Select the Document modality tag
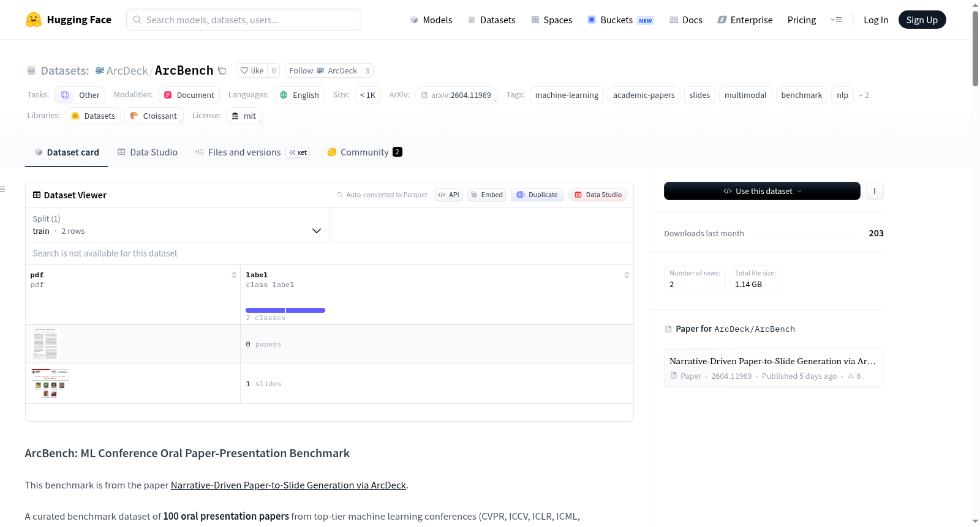 click(189, 95)
